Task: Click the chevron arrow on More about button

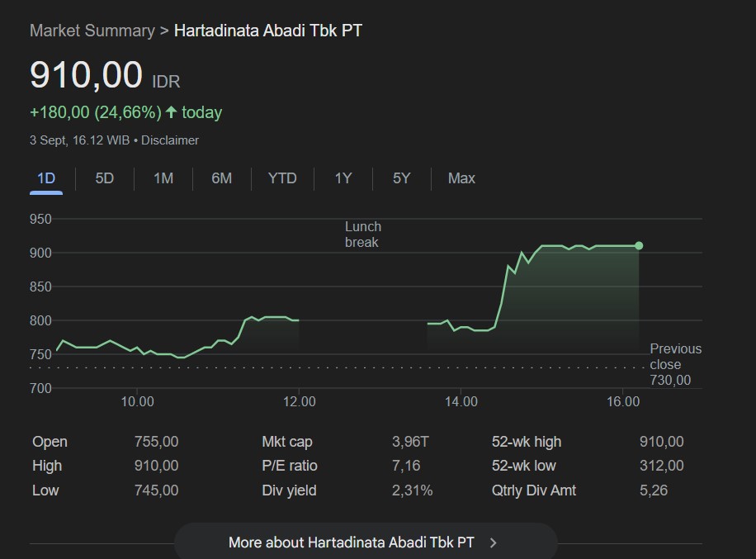Action: coord(493,542)
